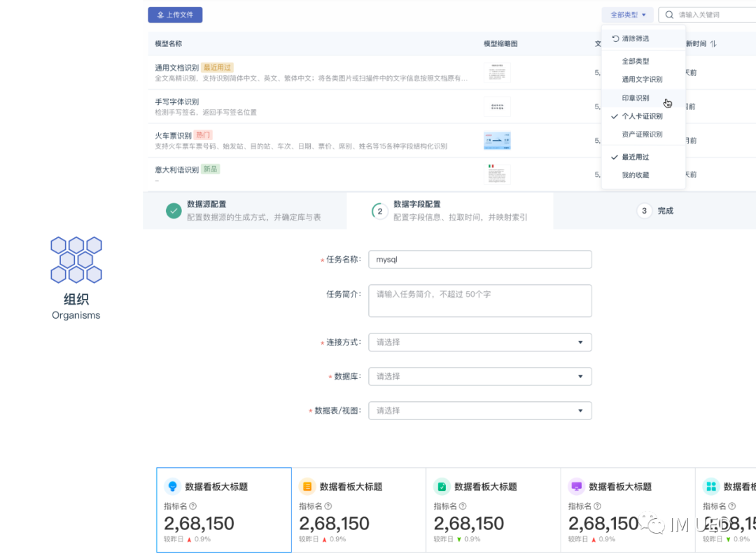
Task: Expand the 数据库 select dropdown
Action: pyautogui.click(x=479, y=377)
